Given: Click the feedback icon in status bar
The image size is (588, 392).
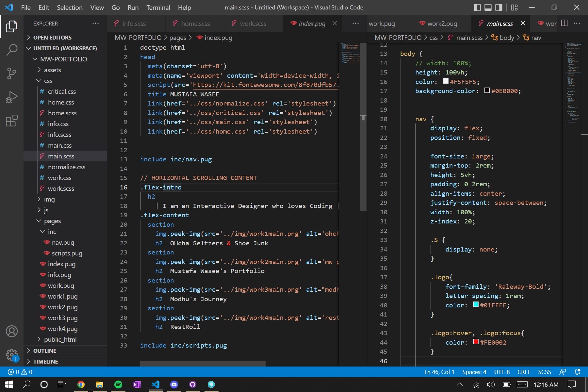Looking at the screenshot, I should click(x=563, y=372).
